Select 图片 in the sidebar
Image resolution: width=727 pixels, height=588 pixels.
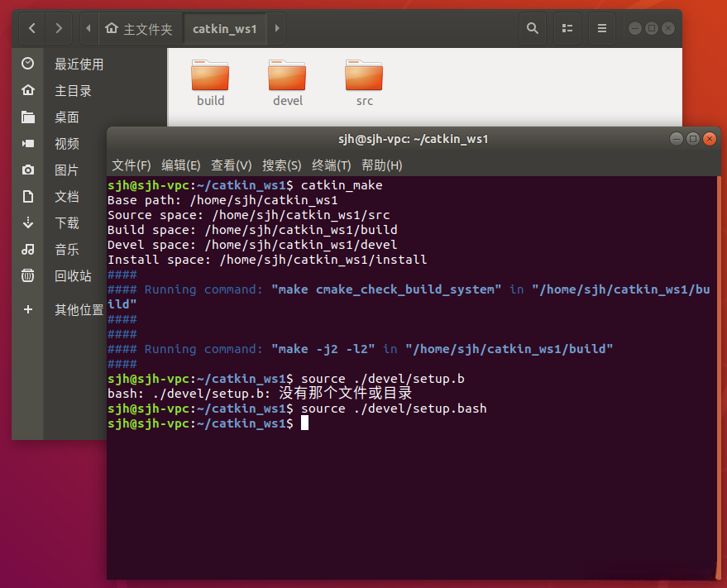click(x=66, y=170)
